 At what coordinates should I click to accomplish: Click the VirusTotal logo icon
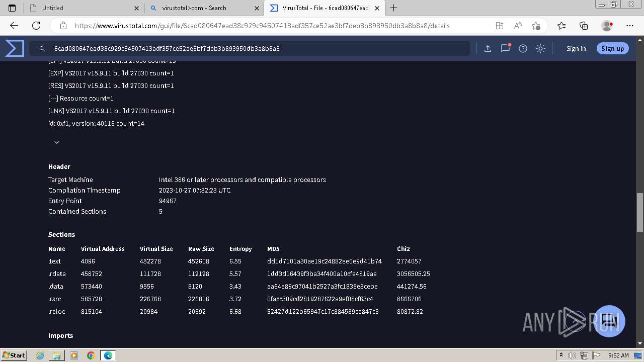click(x=15, y=48)
